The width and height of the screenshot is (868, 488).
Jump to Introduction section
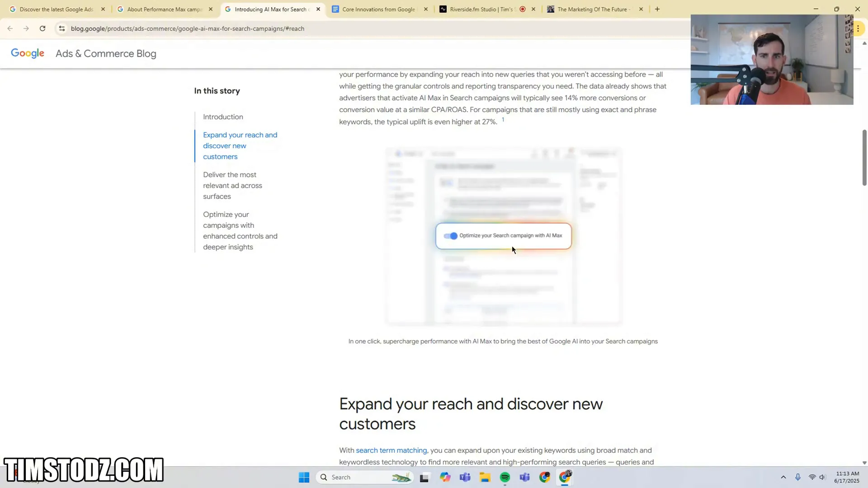pyautogui.click(x=223, y=117)
